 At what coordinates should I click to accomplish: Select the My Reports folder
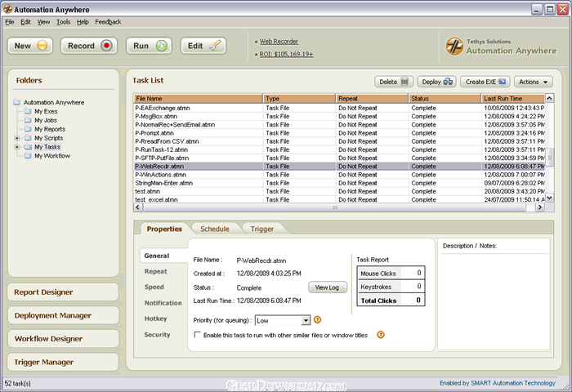point(50,129)
